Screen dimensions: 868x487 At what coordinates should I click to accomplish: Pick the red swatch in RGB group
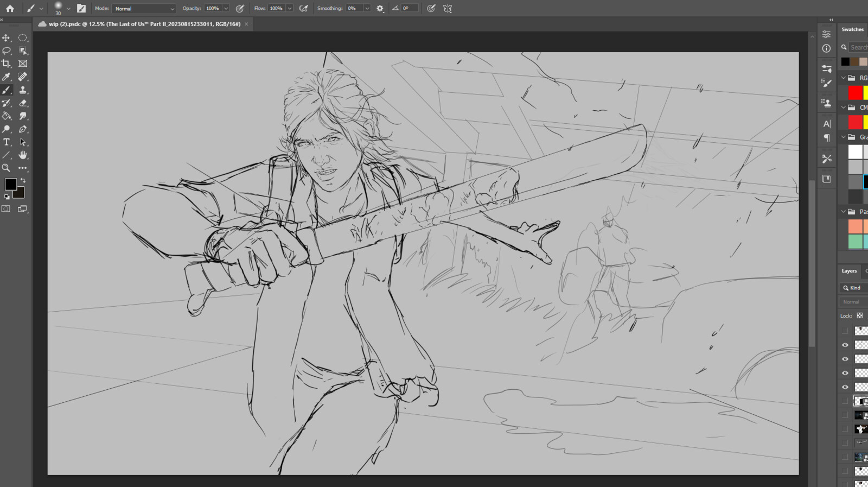(x=855, y=93)
